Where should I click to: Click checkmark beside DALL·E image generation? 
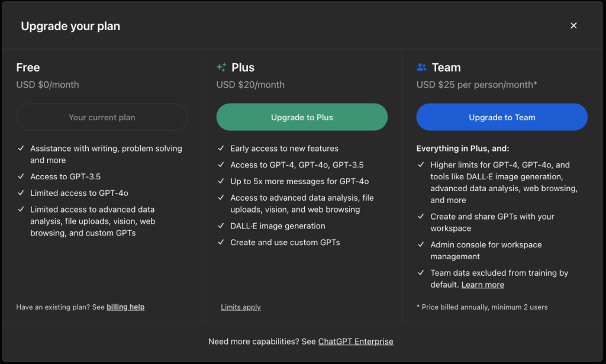(221, 226)
